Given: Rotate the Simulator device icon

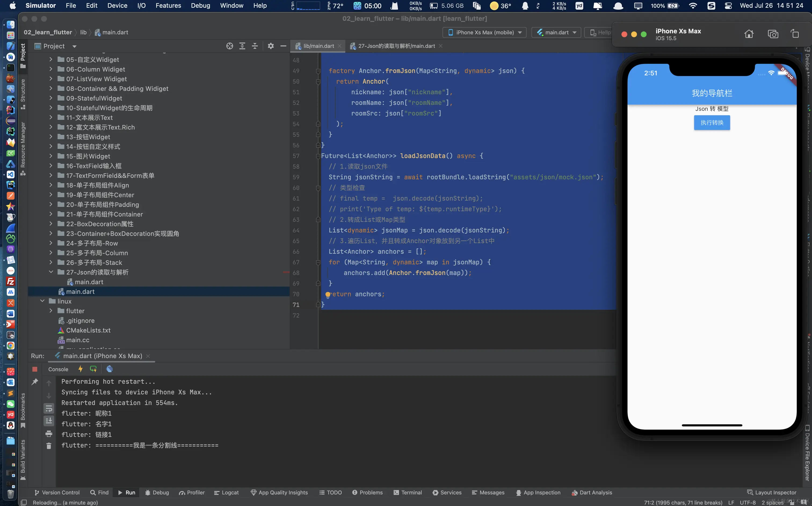Looking at the screenshot, I should click(x=795, y=34).
